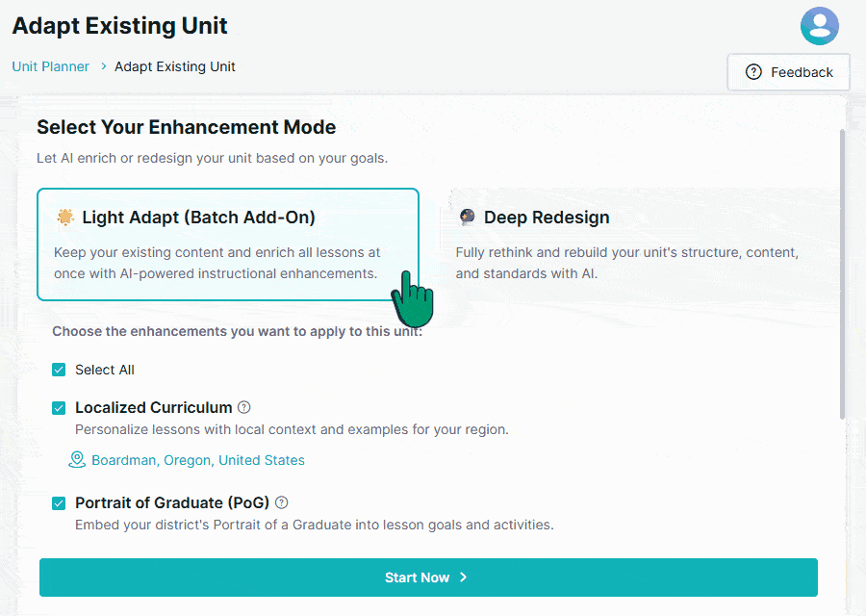
Task: Select the Adapt Existing Unit breadcrumb
Action: [174, 66]
